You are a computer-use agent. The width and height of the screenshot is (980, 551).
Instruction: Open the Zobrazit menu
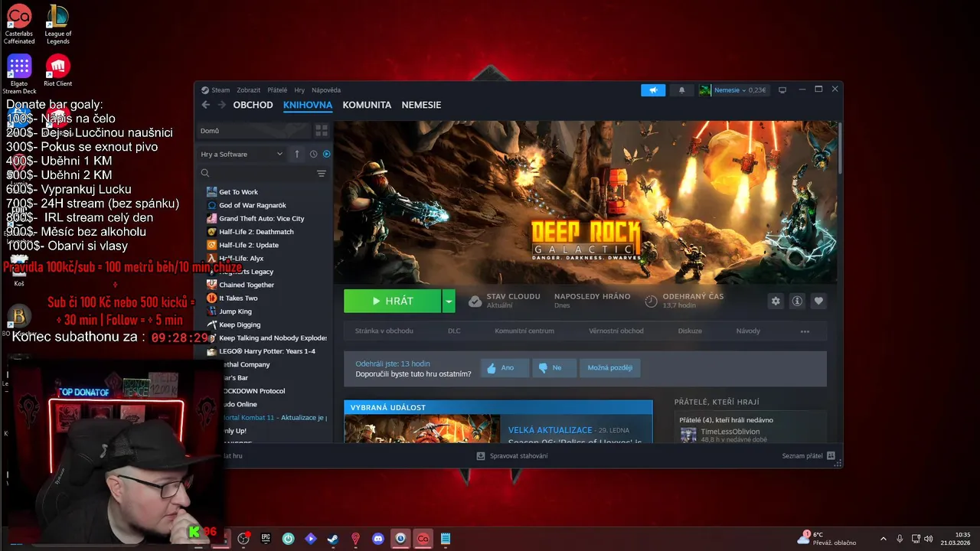tap(249, 90)
